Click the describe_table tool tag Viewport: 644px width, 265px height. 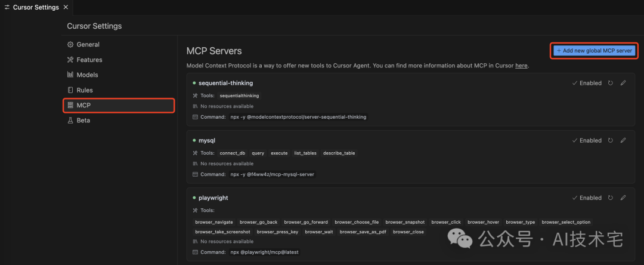coord(339,153)
